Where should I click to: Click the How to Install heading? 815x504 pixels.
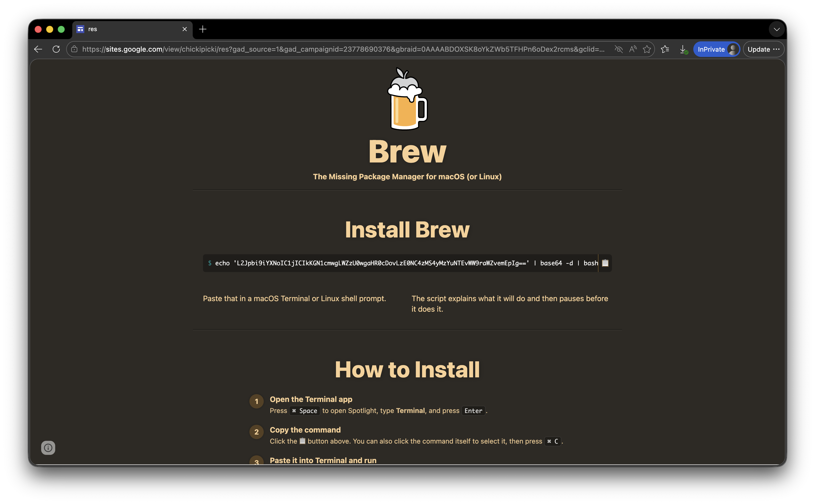(407, 370)
